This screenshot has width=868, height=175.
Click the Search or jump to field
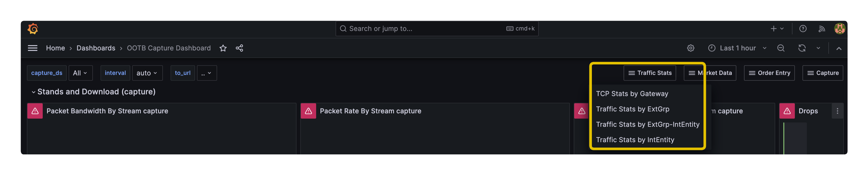(x=425, y=29)
